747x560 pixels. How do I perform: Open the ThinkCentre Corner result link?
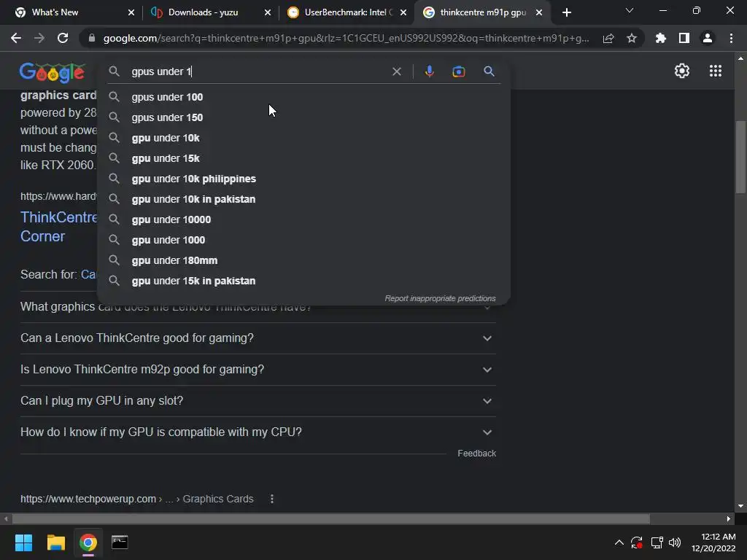pyautogui.click(x=58, y=227)
